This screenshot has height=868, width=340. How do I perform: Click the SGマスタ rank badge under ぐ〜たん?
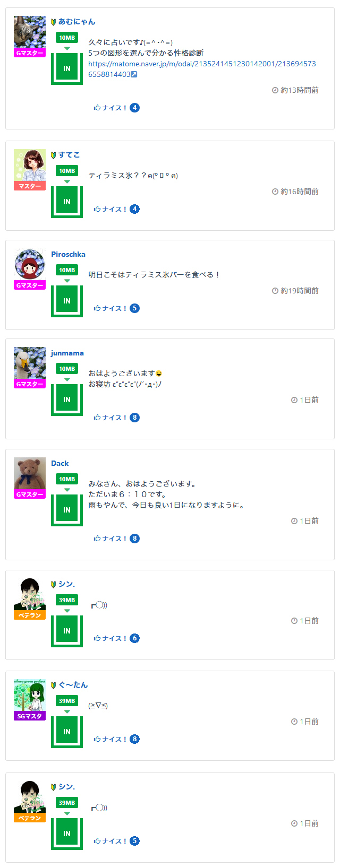pyautogui.click(x=30, y=716)
